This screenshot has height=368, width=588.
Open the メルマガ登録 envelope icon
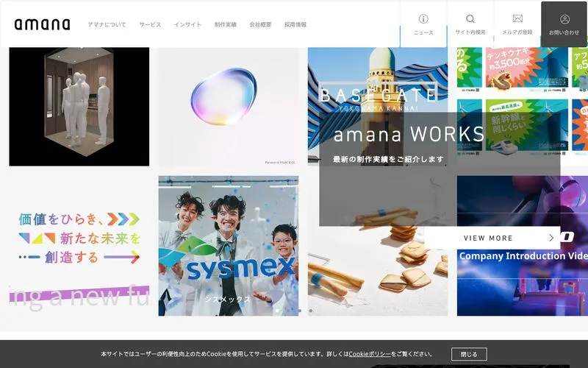(517, 18)
